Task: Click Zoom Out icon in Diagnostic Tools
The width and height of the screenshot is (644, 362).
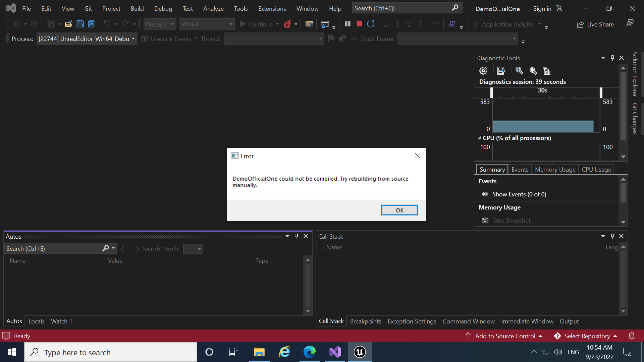Action: click(x=533, y=71)
